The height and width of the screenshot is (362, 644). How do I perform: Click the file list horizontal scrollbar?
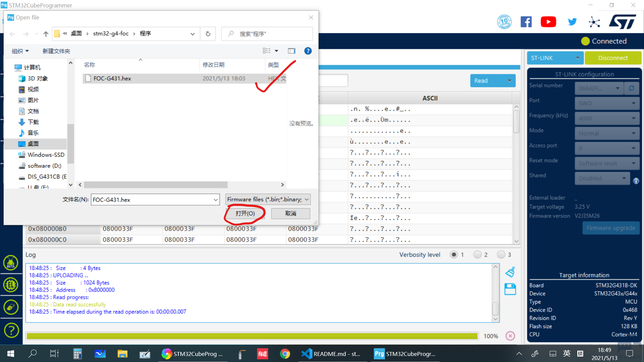pos(156,185)
